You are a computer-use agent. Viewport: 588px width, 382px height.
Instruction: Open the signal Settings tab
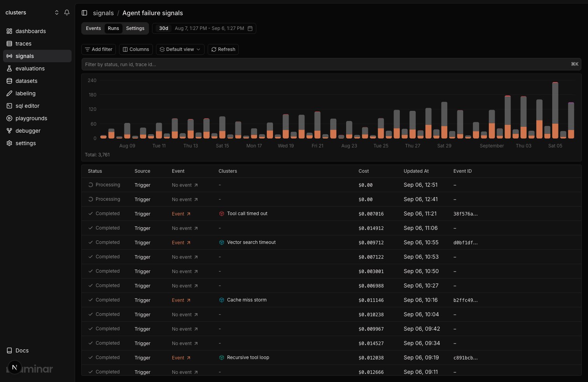pyautogui.click(x=135, y=28)
